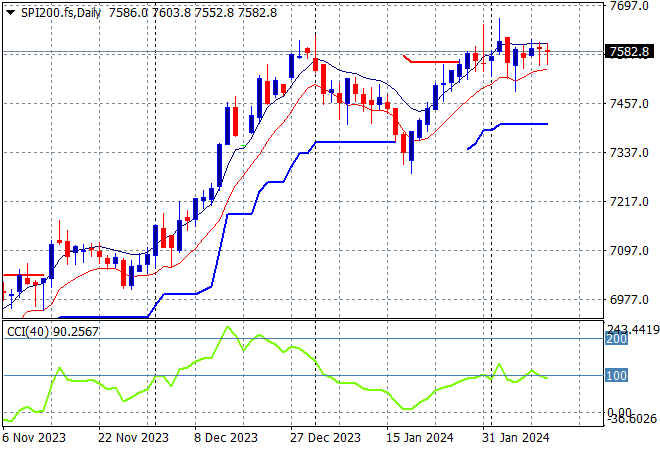Select the 31 Jan 2024 date label
The width and height of the screenshot is (660, 450).
click(516, 438)
